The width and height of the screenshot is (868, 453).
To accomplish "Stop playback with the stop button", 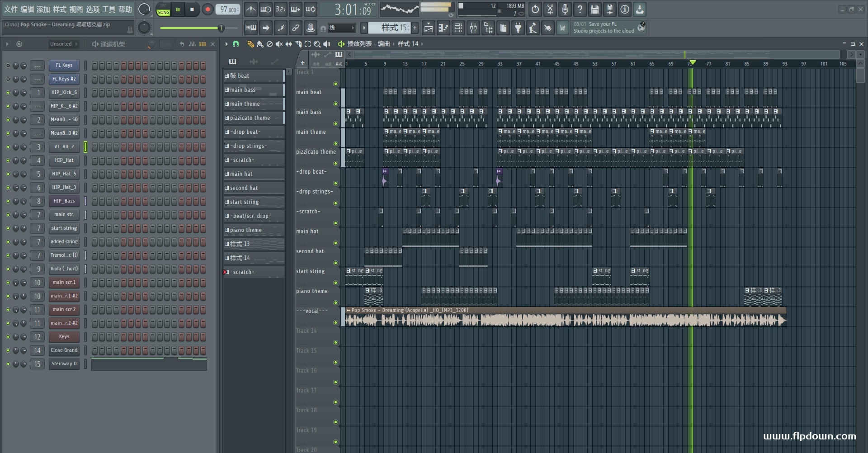I will (x=192, y=9).
